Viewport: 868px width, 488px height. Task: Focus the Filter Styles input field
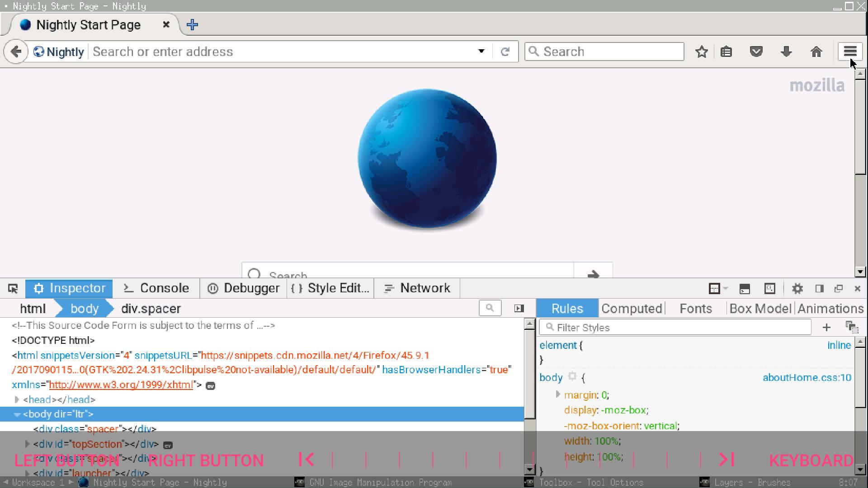click(675, 328)
